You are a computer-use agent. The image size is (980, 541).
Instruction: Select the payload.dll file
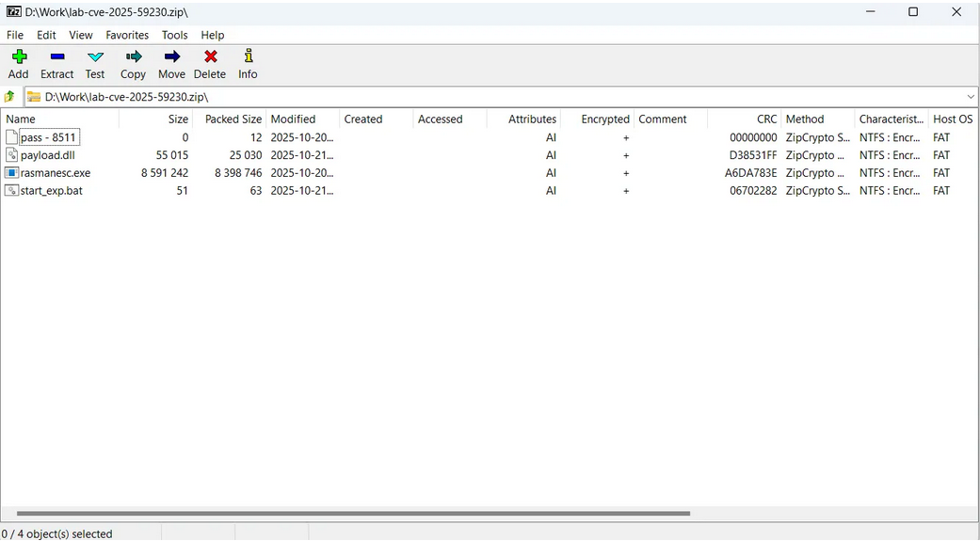click(x=47, y=155)
